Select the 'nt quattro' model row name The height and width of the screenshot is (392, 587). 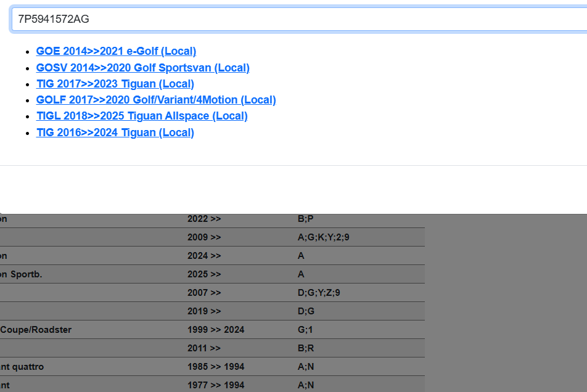(22, 367)
